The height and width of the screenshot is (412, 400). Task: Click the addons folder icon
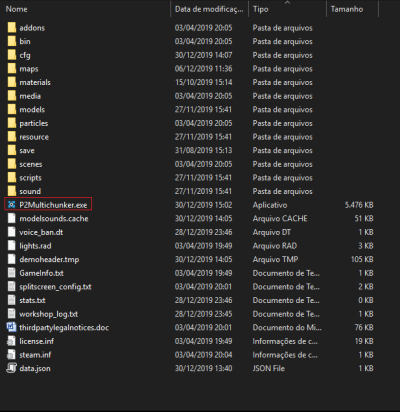(12, 28)
